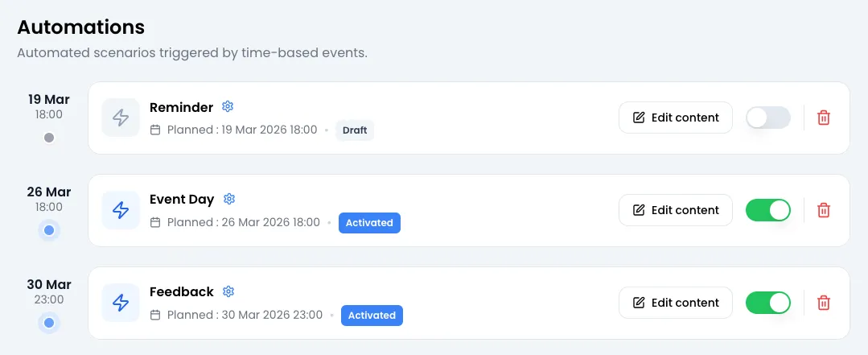Edit content of the Reminder automation
868x355 pixels.
(676, 118)
